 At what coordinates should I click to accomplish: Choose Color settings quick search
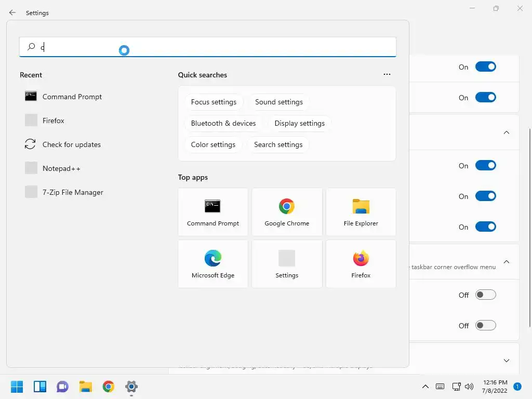(x=213, y=145)
